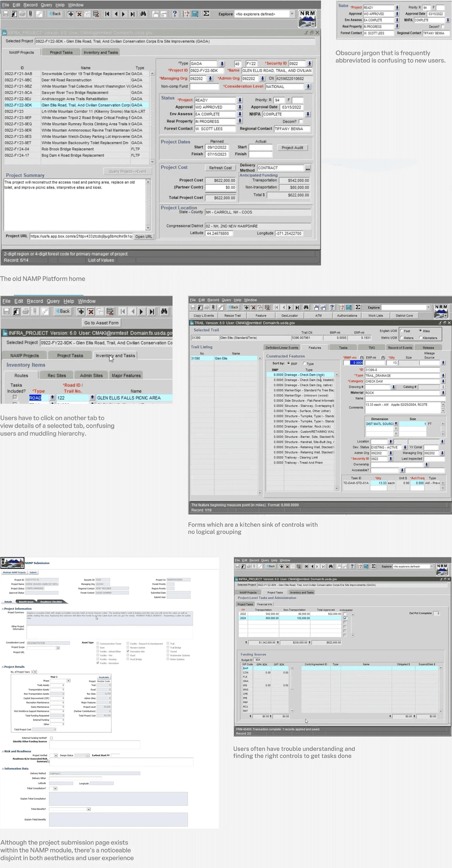Select Sort by Type radio in Constructed Features

304,364
